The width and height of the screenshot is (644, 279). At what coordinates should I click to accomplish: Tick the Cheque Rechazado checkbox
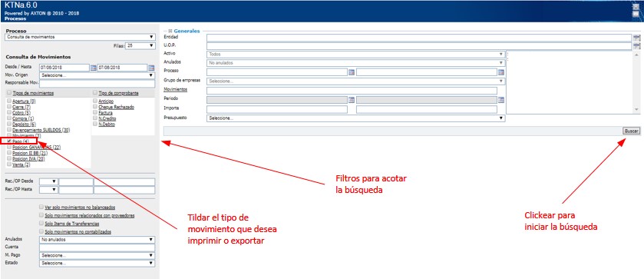tap(95, 107)
